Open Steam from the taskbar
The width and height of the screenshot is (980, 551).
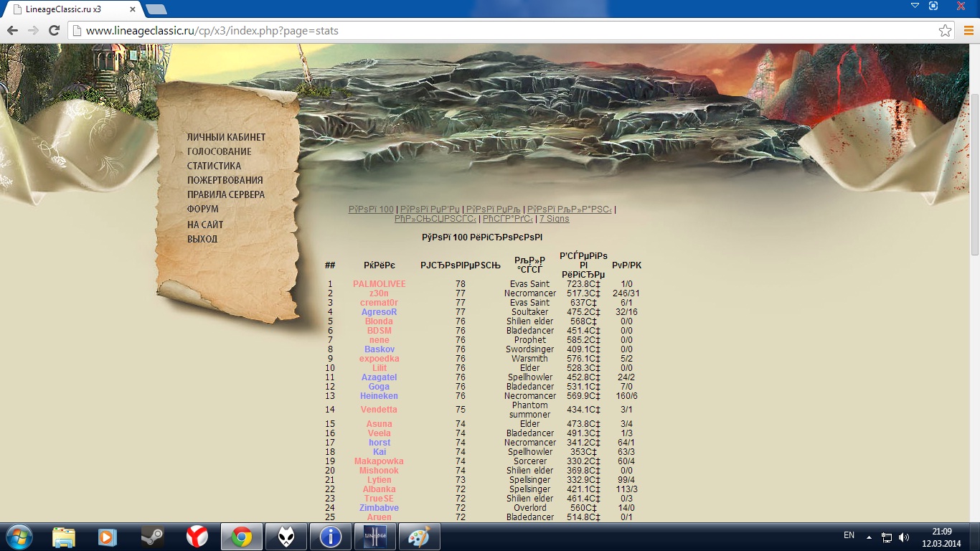point(152,537)
